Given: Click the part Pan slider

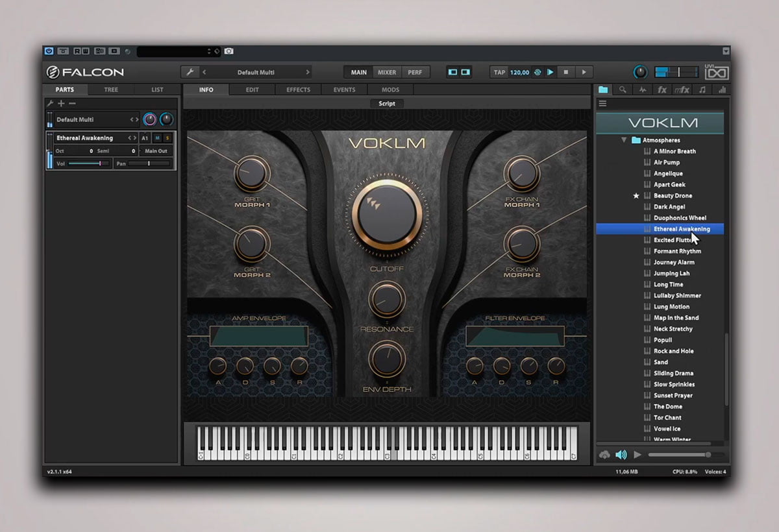Looking at the screenshot, I should pyautogui.click(x=149, y=163).
